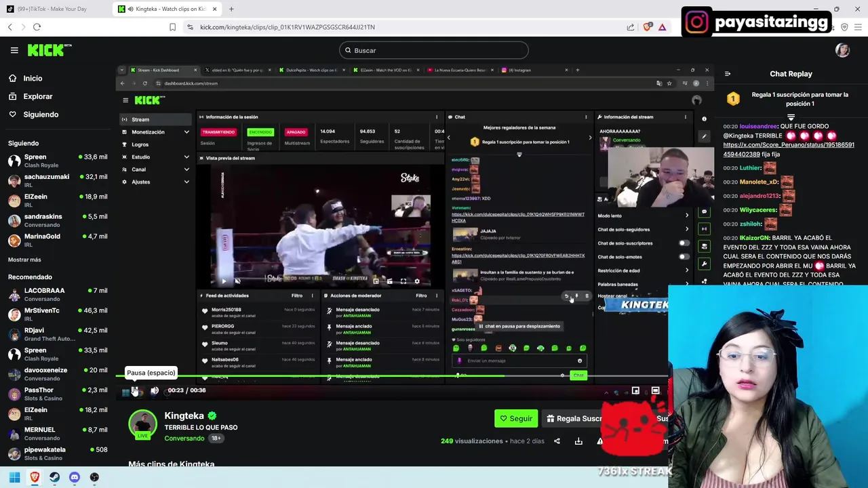The width and height of the screenshot is (868, 488).
Task: Click the IKaizorGN username in chat
Action: [755, 238]
